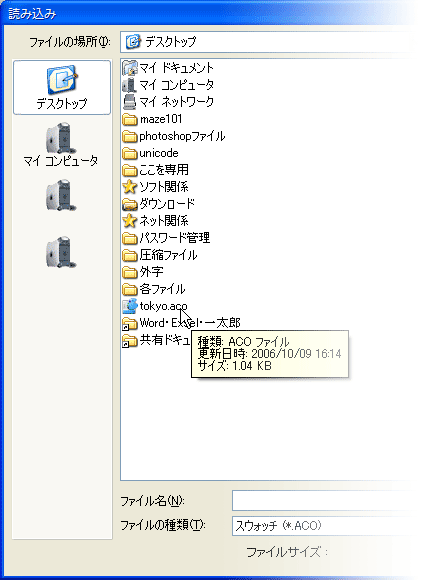Open マイ ネットワーク in file list

(168, 102)
